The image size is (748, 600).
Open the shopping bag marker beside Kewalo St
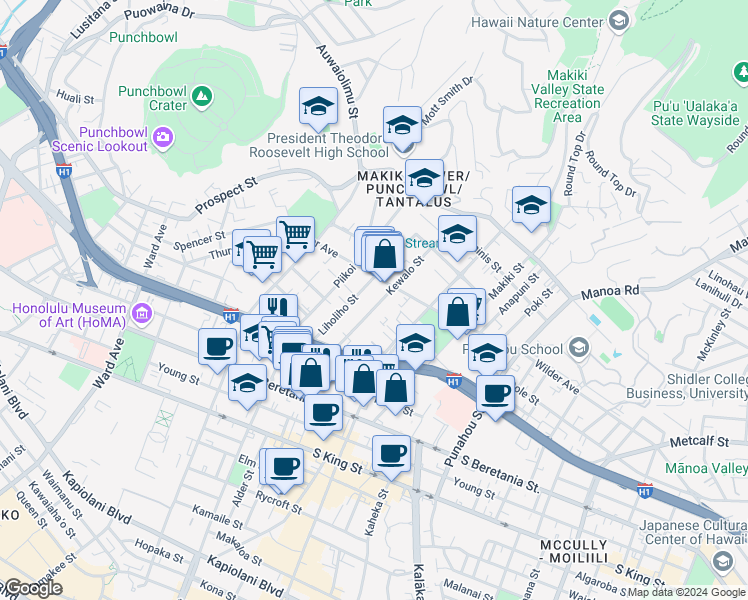tap(384, 254)
